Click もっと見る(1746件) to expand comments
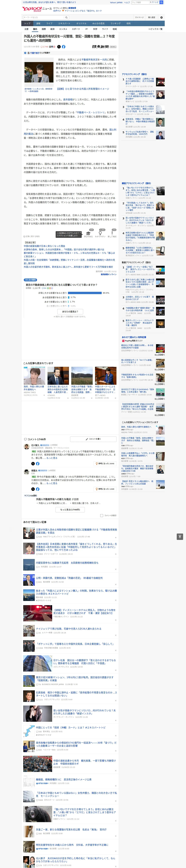The image size is (186, 868). pos(70,510)
